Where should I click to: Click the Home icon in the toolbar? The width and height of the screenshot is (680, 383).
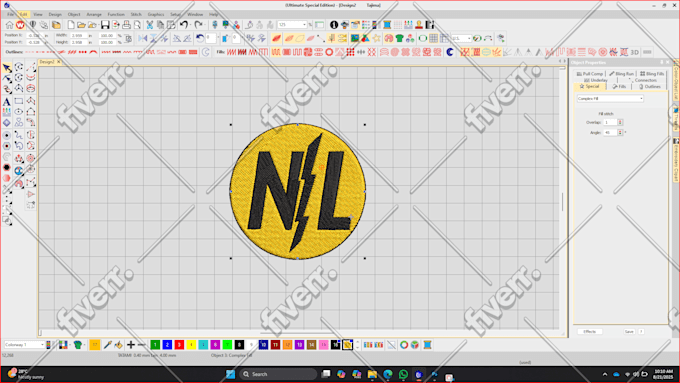pos(9,25)
